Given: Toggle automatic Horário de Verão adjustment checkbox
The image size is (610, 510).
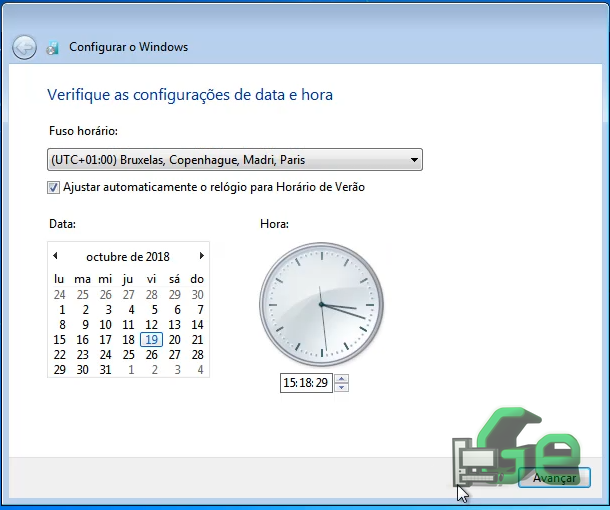Looking at the screenshot, I should (53, 188).
